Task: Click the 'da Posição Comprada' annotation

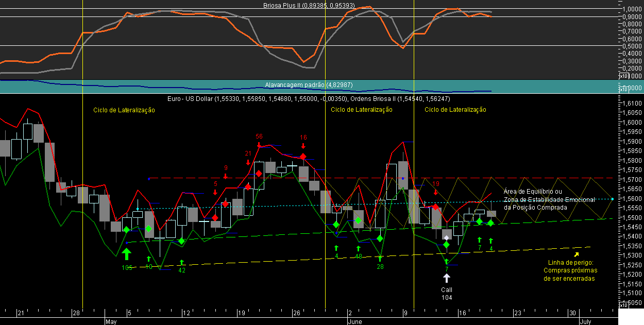Action: tap(535, 207)
